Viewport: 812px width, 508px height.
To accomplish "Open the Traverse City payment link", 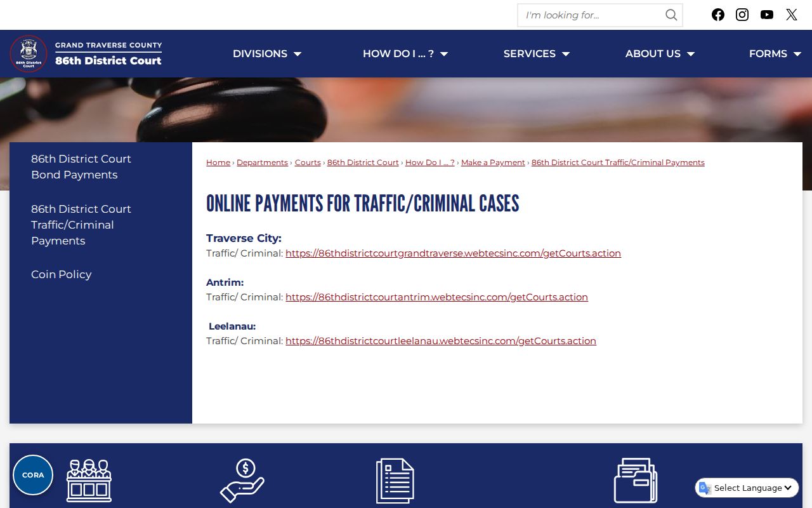I will point(453,253).
